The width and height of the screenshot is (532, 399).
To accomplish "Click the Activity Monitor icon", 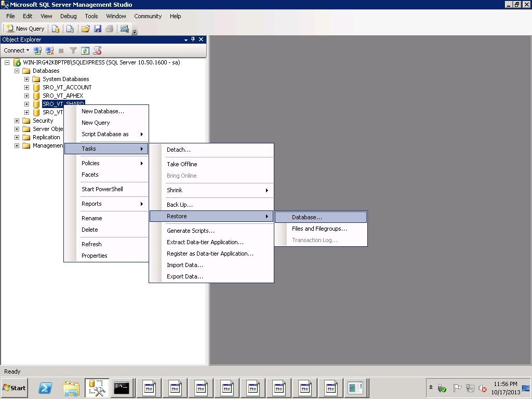I will [x=125, y=29].
